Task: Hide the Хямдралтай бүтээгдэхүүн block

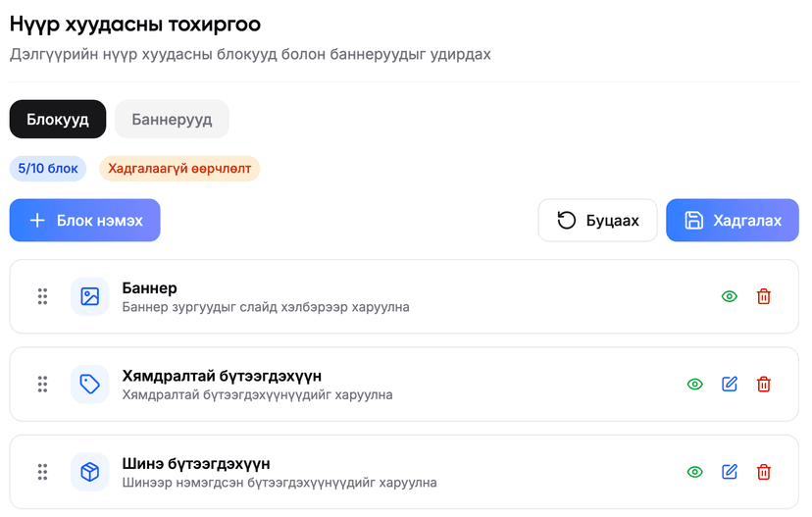Action: pyautogui.click(x=695, y=385)
